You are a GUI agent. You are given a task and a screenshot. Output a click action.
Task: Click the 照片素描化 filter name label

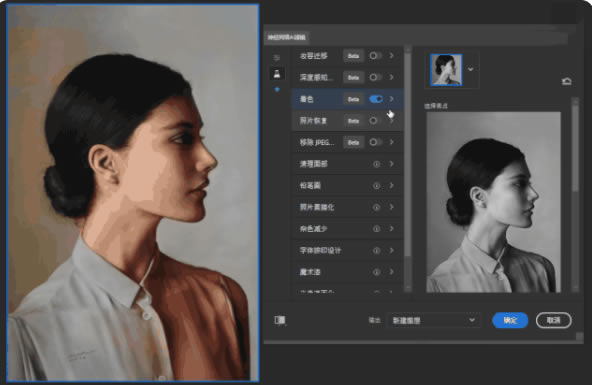click(317, 207)
